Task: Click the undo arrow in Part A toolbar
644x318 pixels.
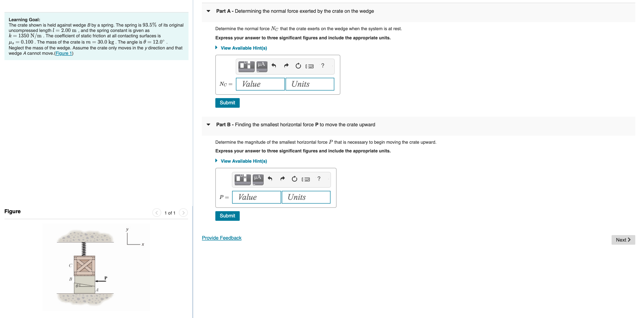Action: [x=274, y=66]
